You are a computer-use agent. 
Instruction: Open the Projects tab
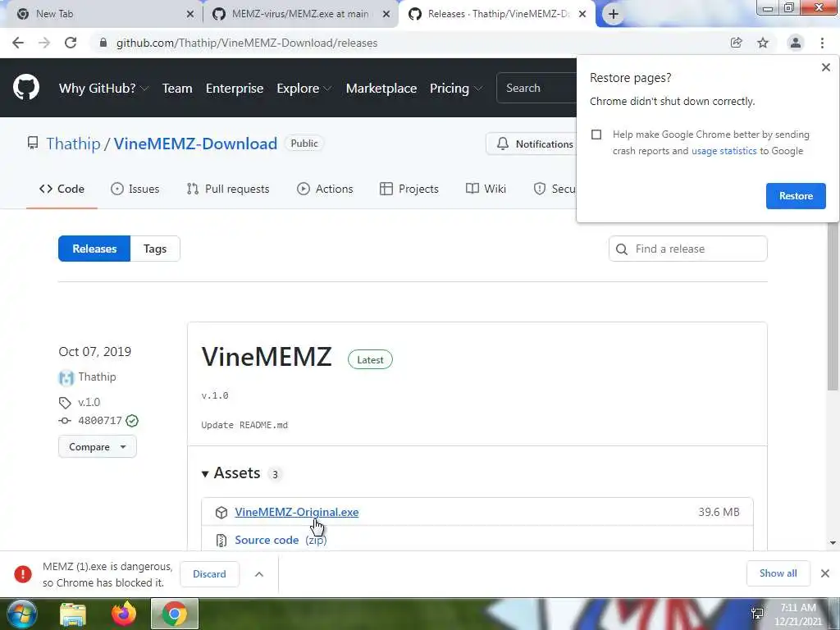tap(409, 189)
